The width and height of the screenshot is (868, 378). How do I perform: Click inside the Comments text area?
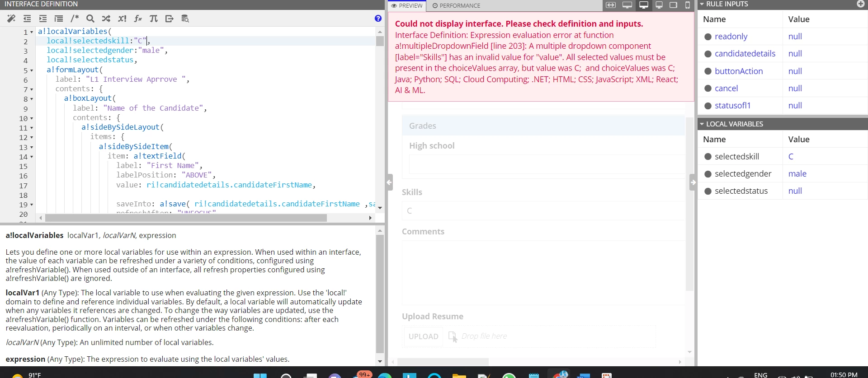tap(544, 273)
